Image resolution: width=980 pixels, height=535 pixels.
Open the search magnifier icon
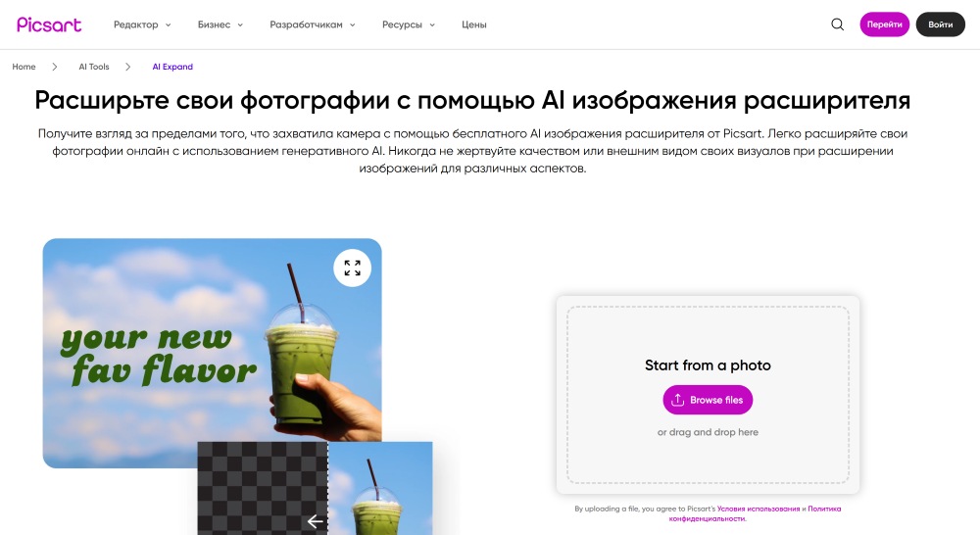[838, 24]
